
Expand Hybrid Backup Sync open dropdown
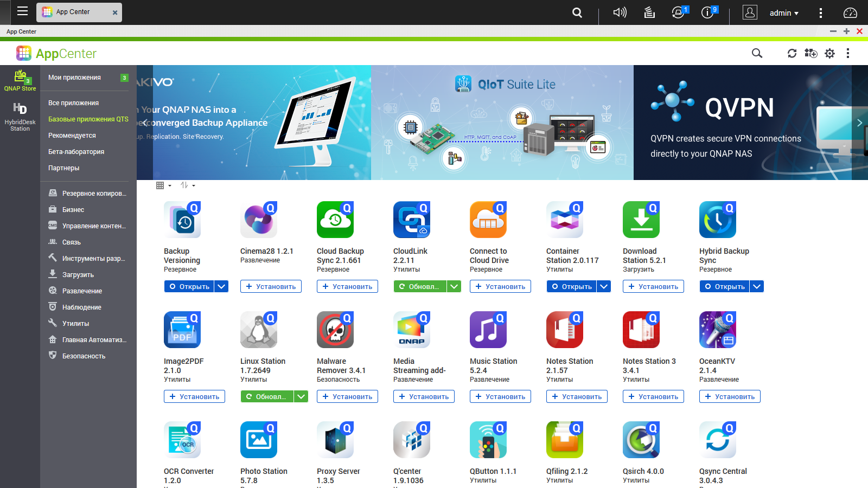757,286
